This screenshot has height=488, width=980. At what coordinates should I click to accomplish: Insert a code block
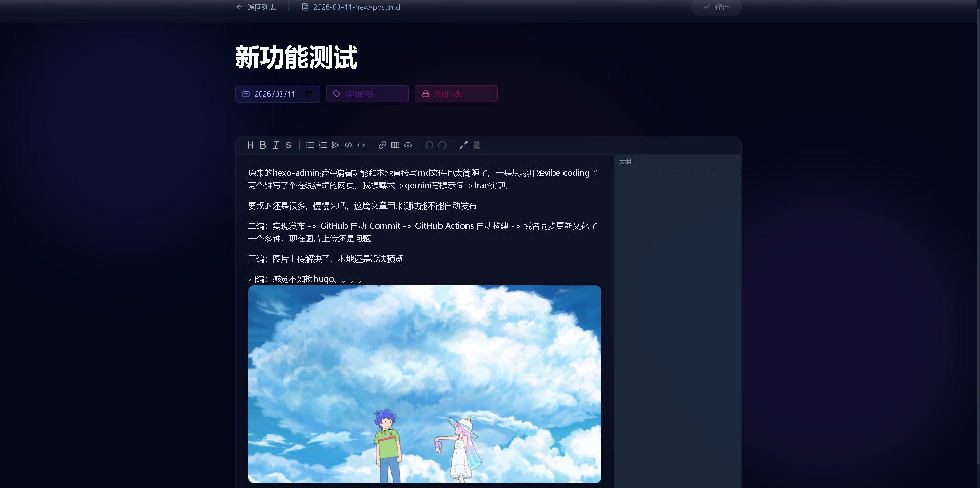click(348, 145)
